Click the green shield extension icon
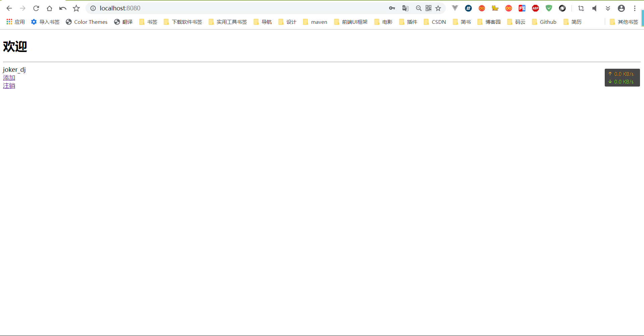644x336 pixels. pos(549,8)
